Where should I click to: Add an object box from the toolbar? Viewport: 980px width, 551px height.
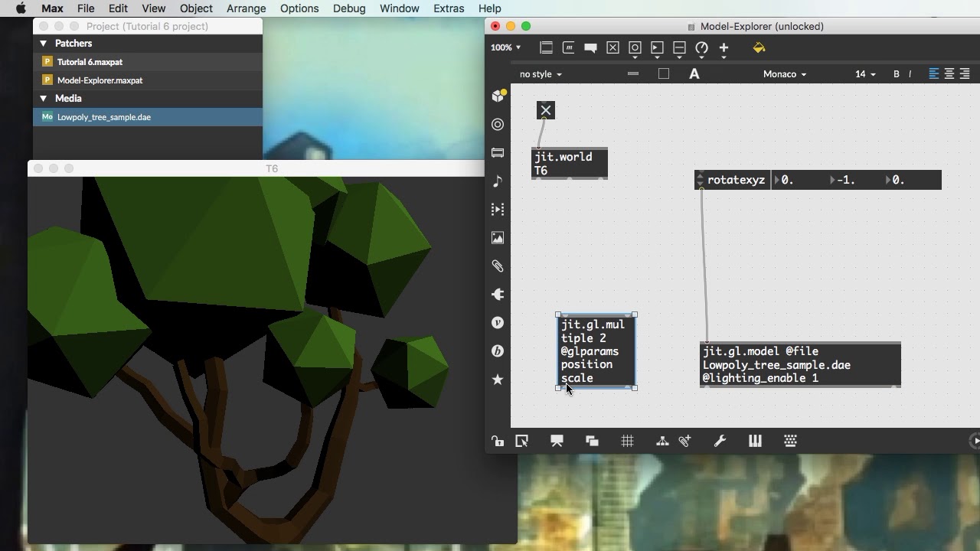(x=546, y=47)
